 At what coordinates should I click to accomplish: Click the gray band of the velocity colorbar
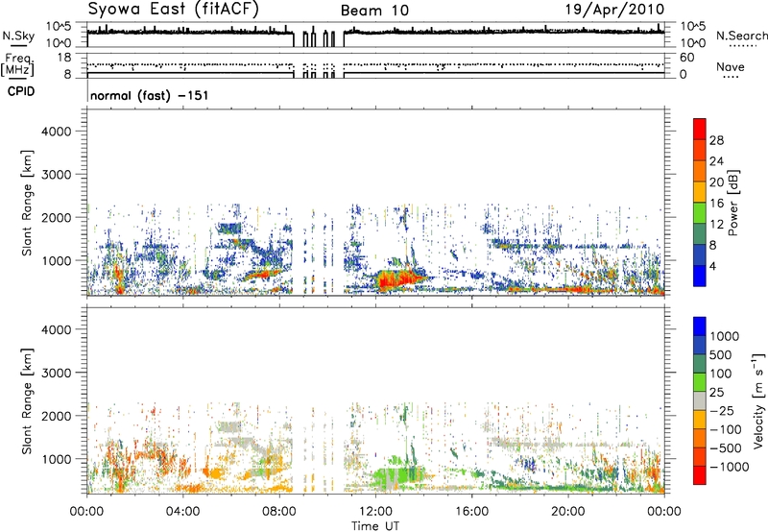coord(700,400)
